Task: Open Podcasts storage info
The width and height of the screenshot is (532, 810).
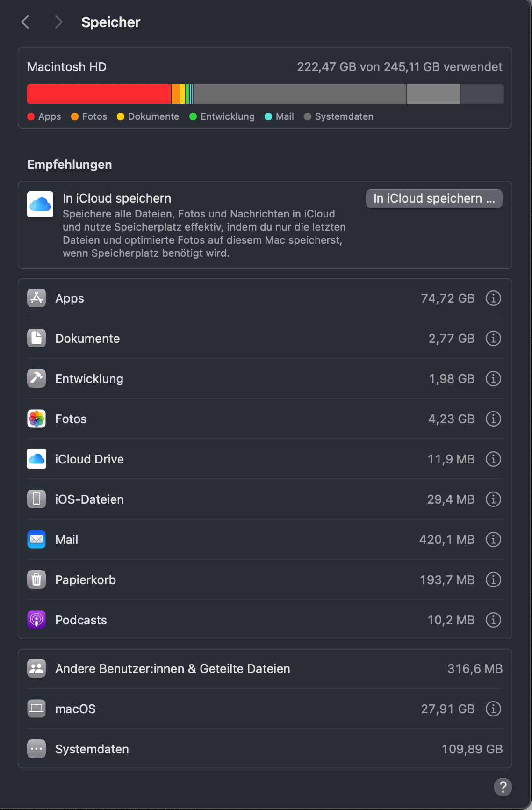Action: click(x=493, y=620)
